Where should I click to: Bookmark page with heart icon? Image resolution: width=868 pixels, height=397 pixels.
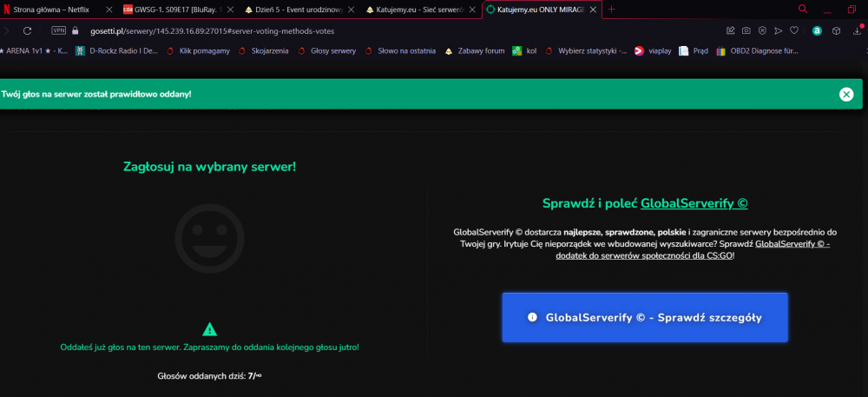[x=794, y=31]
